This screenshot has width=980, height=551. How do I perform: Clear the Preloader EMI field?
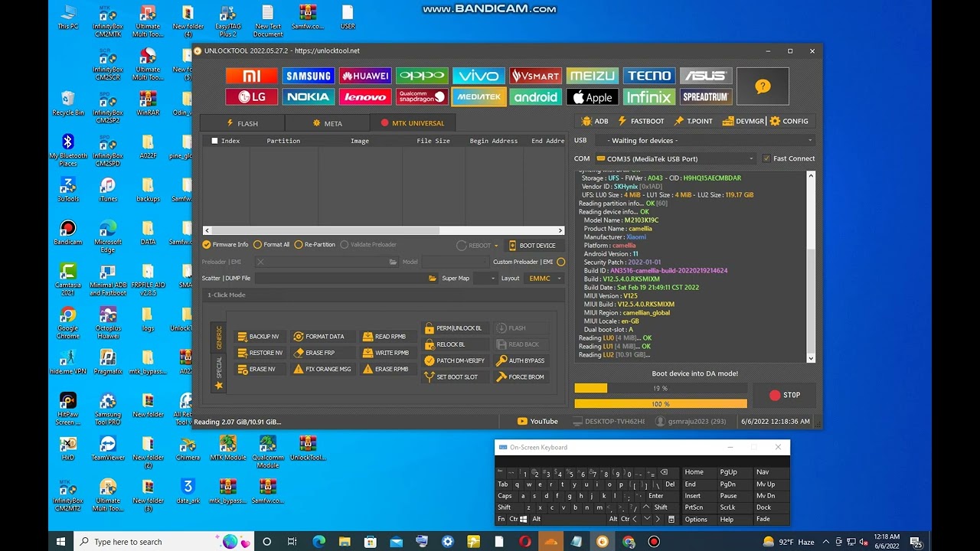click(260, 262)
